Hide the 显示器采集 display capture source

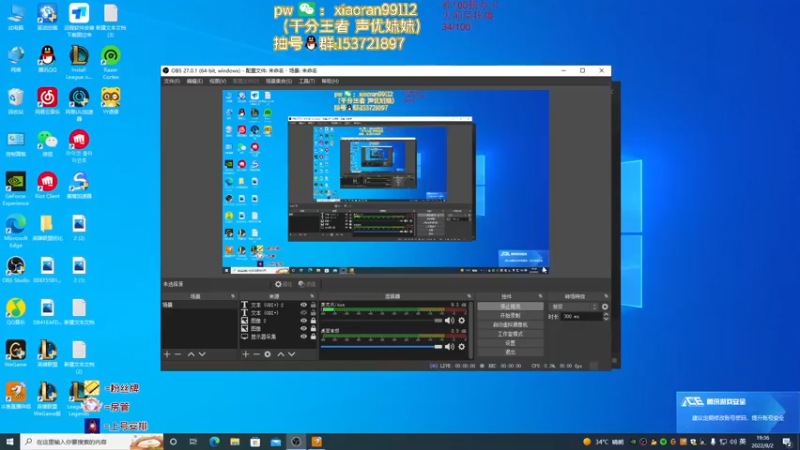point(304,337)
